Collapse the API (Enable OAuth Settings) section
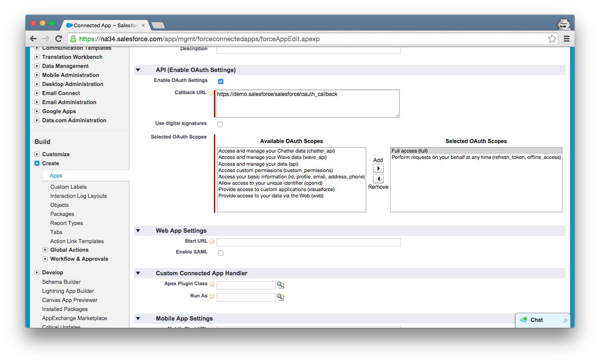600x364 pixels. (138, 70)
